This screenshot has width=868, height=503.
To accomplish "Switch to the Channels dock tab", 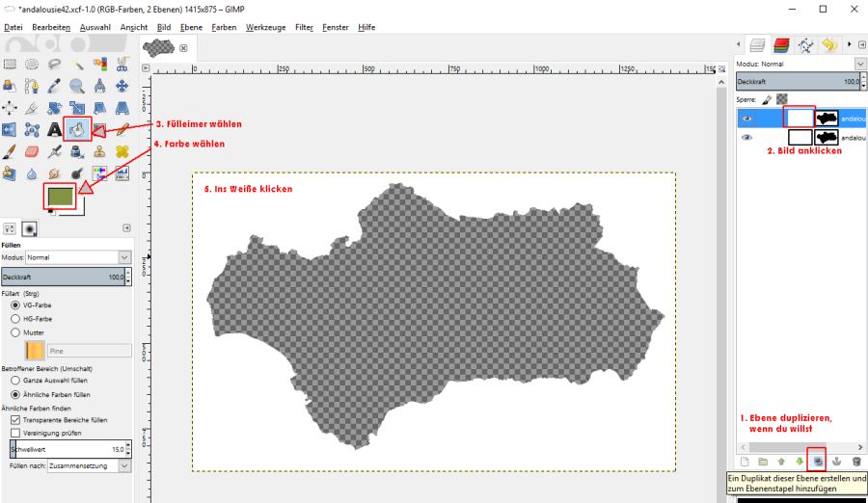I will [781, 45].
